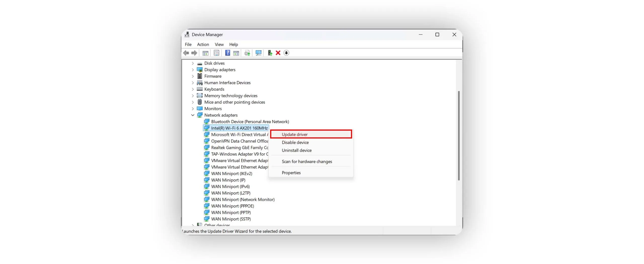Viewport: 644px width, 264px height.
Task: Click the vertical scrollbar thumb of device list
Action: point(459,136)
